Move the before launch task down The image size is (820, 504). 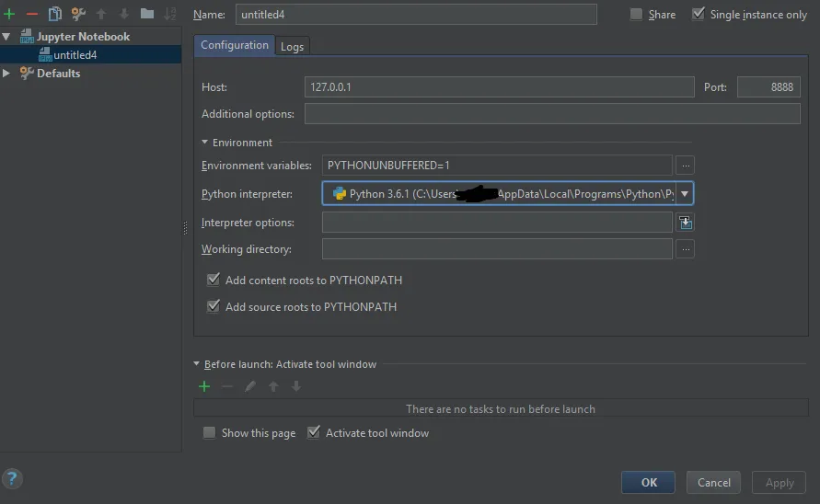click(296, 386)
